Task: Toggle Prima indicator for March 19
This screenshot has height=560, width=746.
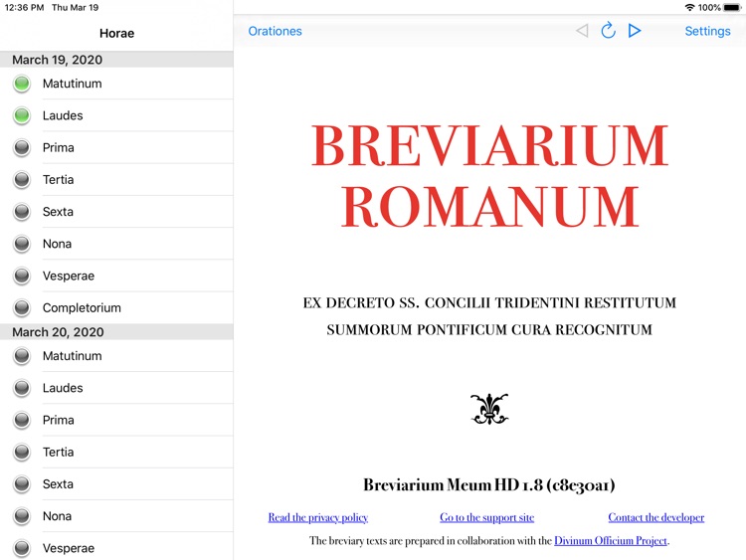Action: [22, 147]
